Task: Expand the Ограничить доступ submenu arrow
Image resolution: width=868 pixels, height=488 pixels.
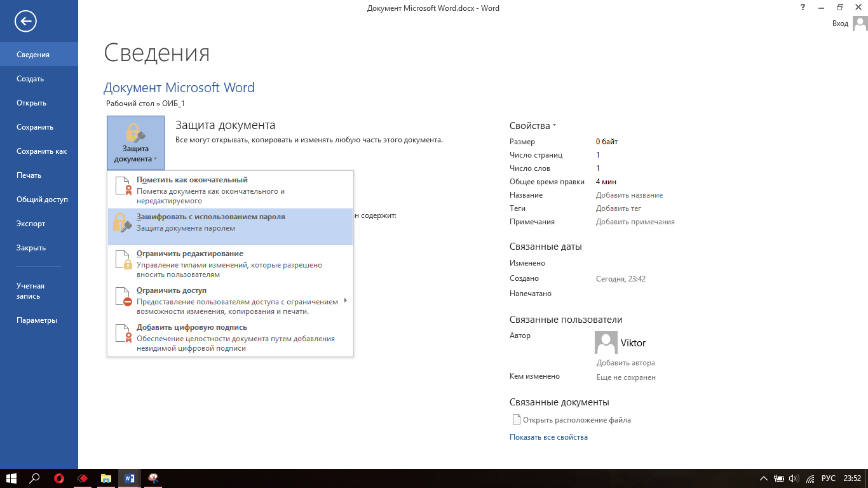Action: pyautogui.click(x=346, y=300)
